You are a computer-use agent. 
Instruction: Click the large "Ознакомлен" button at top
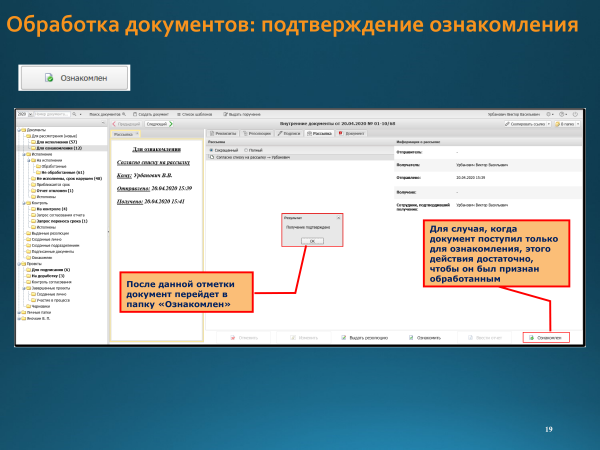coord(77,76)
